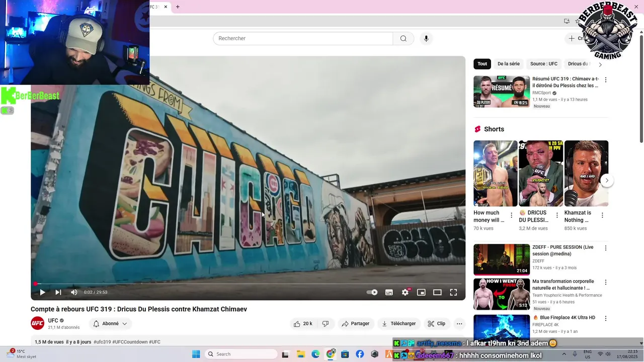Toggle subtitles on the player

389,292
